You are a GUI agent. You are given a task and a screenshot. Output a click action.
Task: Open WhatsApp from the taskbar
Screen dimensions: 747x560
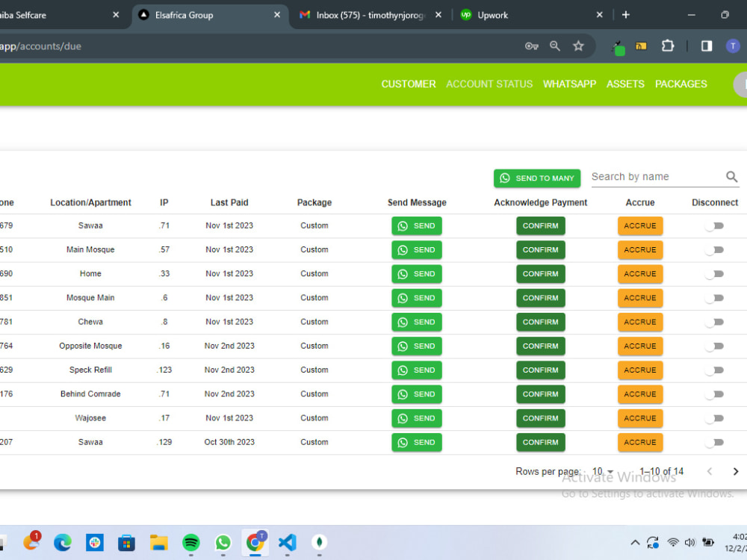(x=223, y=542)
